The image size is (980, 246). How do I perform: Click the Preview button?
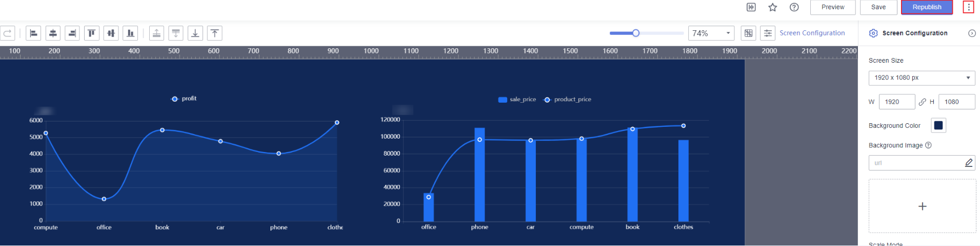833,7
